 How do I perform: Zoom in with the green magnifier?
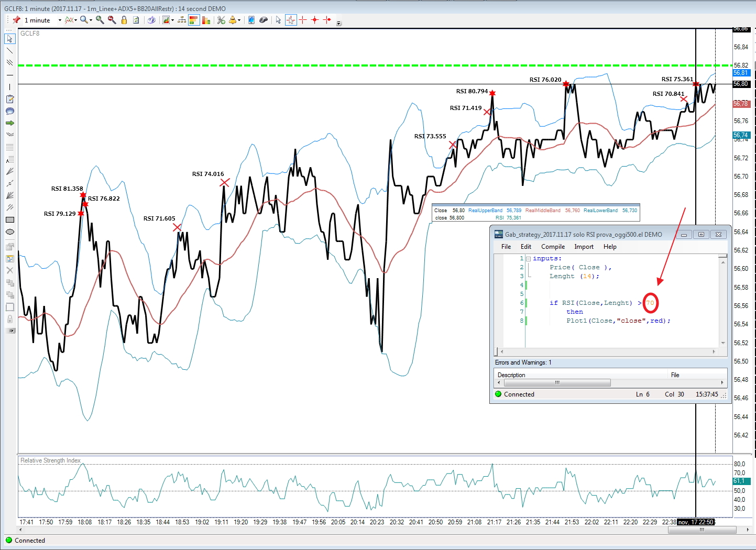coord(100,20)
